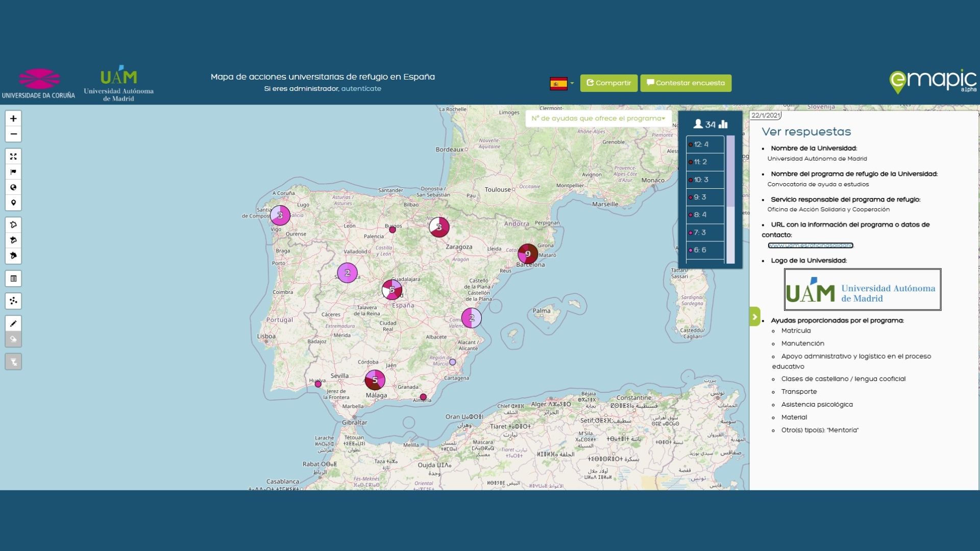
Task: Click the clear filter funnel icon
Action: [13, 362]
